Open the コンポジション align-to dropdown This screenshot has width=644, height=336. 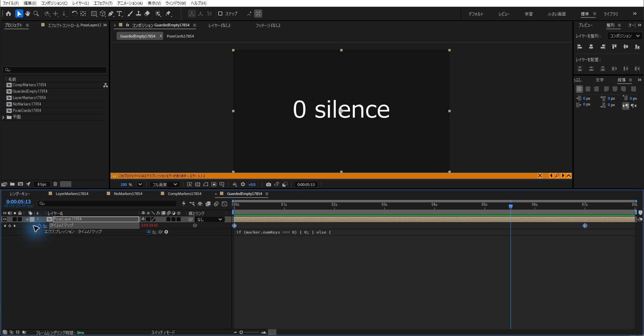point(624,36)
